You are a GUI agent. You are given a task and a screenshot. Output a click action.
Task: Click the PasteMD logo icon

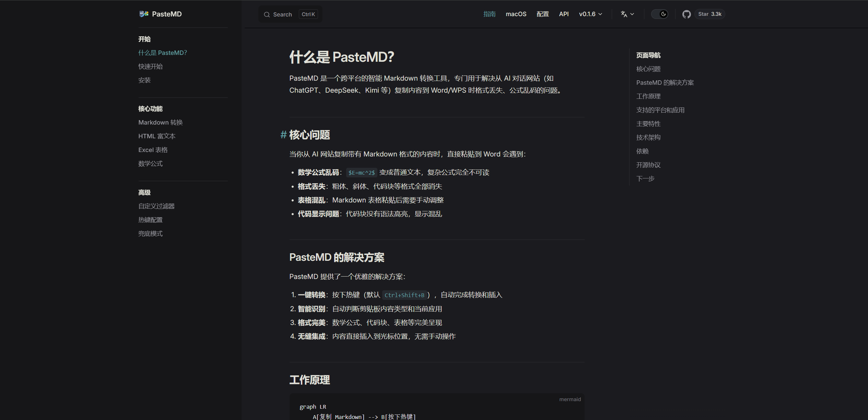[144, 14]
